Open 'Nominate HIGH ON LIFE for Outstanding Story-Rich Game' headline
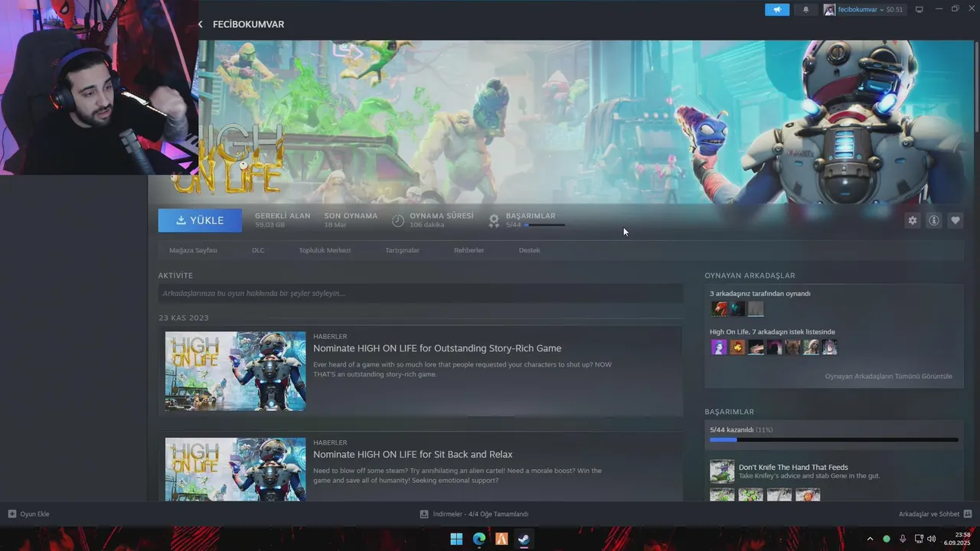Screen dimensions: 980x551 (437, 348)
